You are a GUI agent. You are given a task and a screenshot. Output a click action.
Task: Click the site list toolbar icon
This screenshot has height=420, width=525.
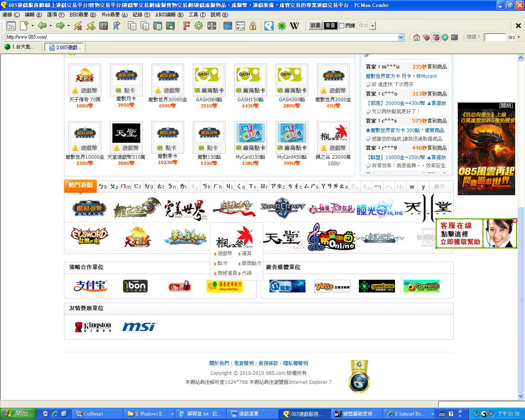point(11,26)
